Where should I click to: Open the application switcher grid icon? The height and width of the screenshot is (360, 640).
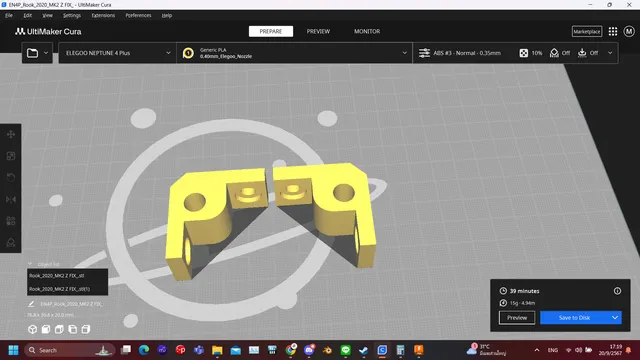point(613,31)
